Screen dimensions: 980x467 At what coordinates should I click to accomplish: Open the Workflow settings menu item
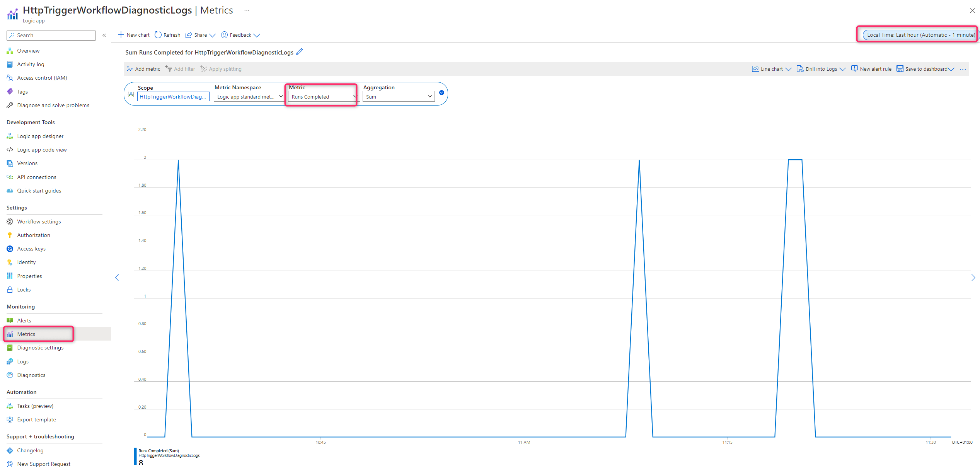39,222
